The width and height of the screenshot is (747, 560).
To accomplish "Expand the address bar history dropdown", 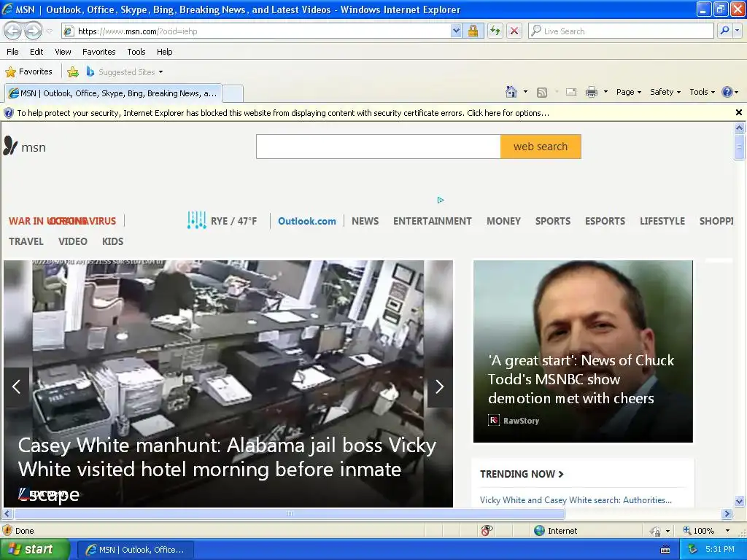I will (456, 31).
